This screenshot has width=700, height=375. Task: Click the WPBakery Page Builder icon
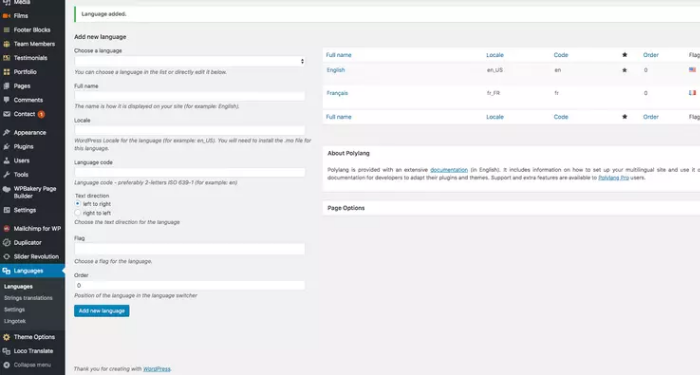(6, 189)
